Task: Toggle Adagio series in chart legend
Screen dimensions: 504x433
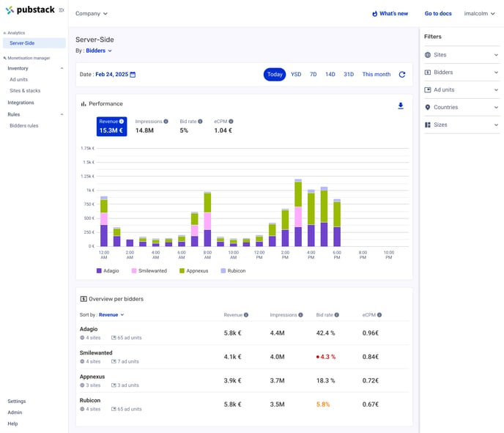Action: 108,271
